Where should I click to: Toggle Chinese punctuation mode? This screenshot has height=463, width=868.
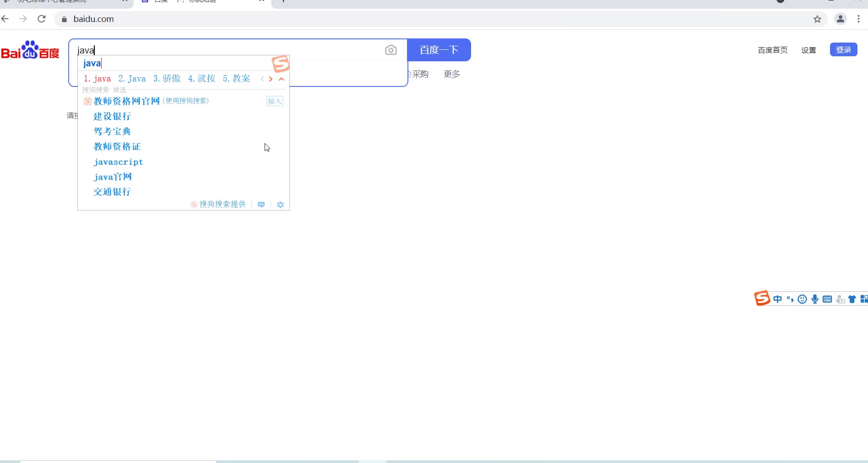(x=790, y=299)
